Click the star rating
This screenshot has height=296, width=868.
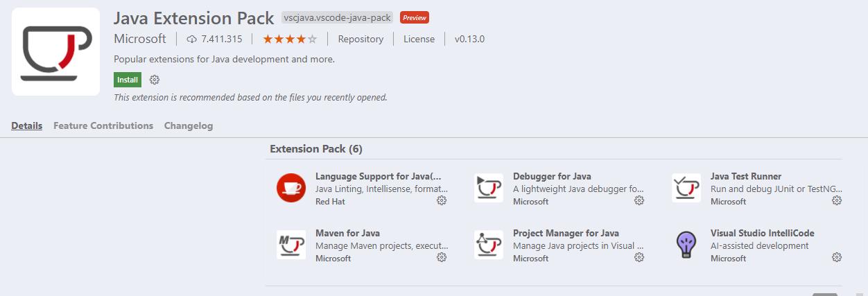coord(290,39)
